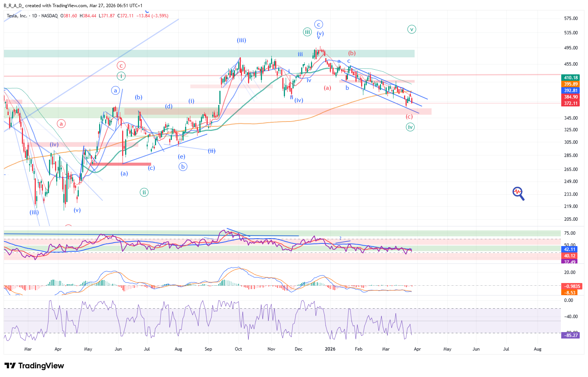Click the blue circled "b" wave label
Image resolution: width=588 pixels, height=377 pixels.
183,166
